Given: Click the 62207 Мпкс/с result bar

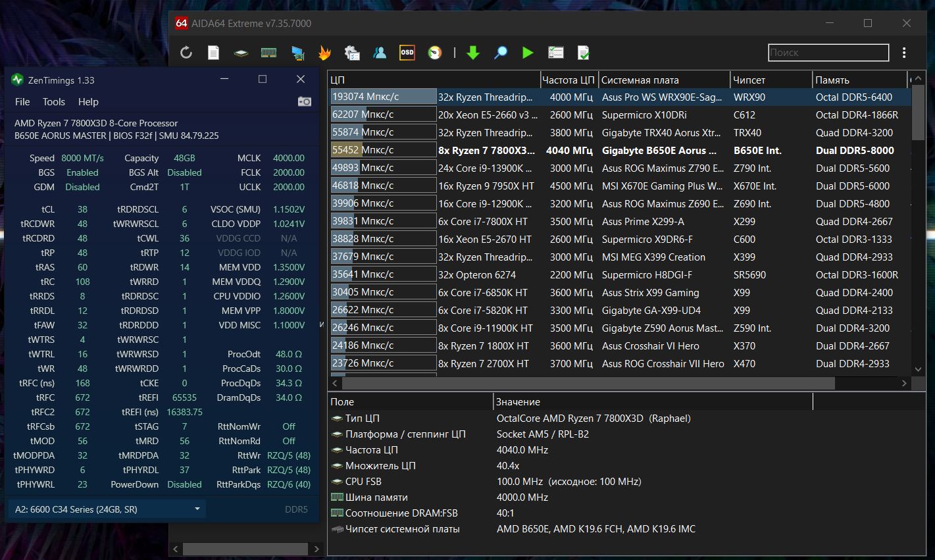Looking at the screenshot, I should pyautogui.click(x=384, y=115).
